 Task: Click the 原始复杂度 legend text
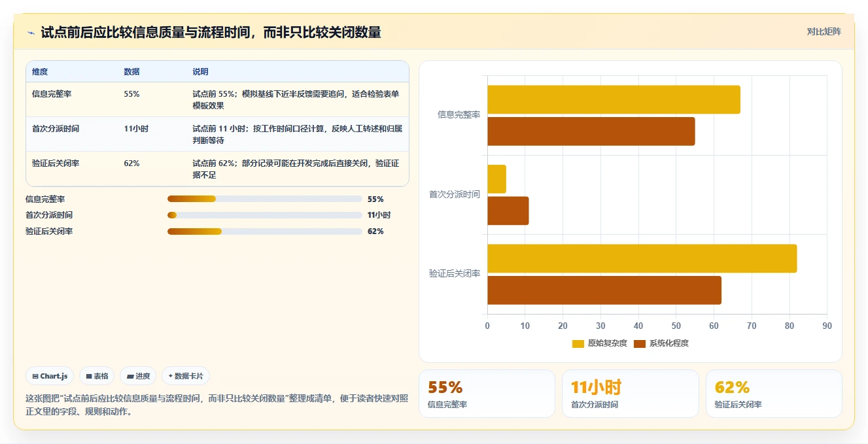tap(607, 343)
